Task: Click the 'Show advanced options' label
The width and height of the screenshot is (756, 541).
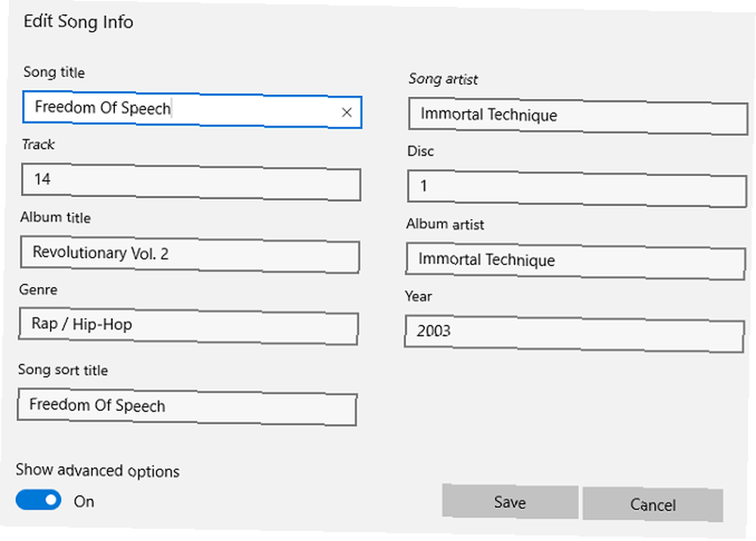Action: (98, 470)
